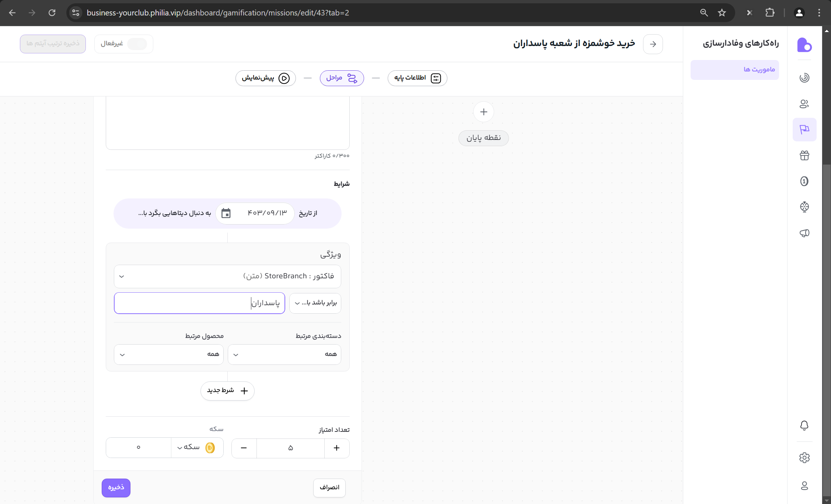Click the ذخیره save button
Viewport: 831px width, 504px height.
point(116,488)
